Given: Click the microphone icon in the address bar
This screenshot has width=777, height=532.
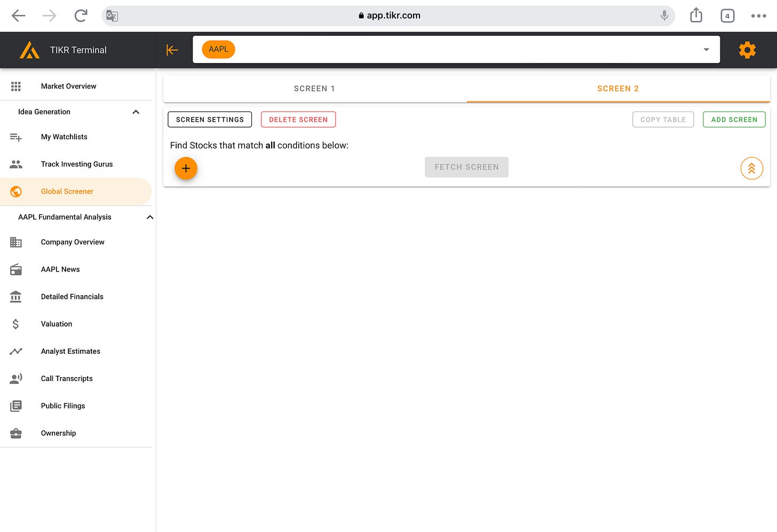Looking at the screenshot, I should [664, 15].
